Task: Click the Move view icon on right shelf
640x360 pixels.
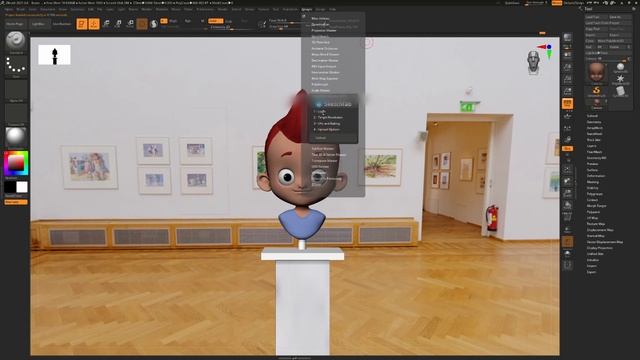Action: point(567,181)
